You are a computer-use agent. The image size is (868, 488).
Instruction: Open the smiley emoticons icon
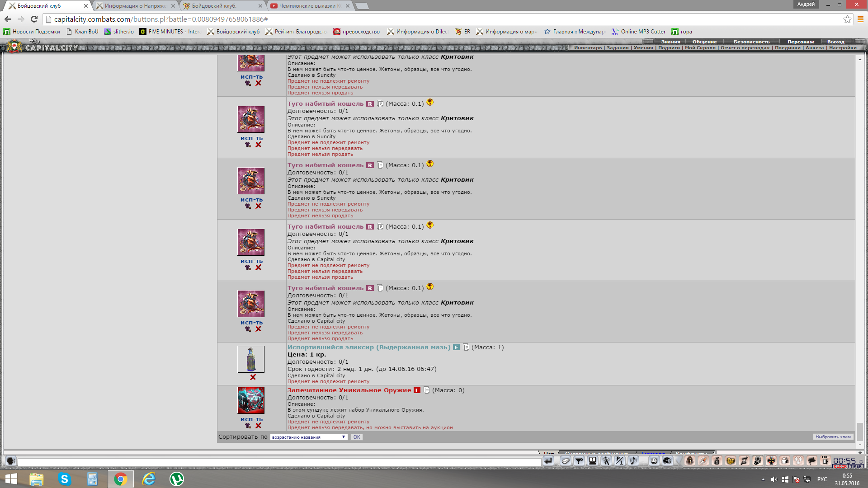[x=654, y=461]
